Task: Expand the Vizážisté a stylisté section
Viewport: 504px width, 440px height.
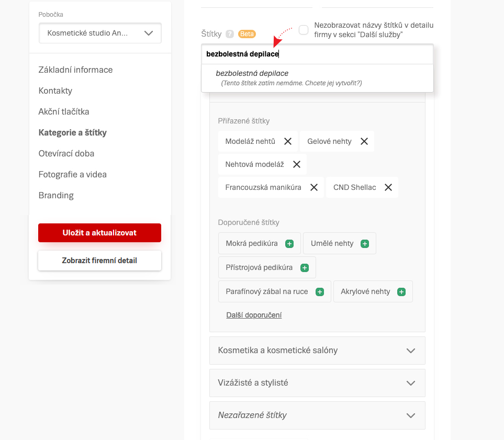Action: 317,383
